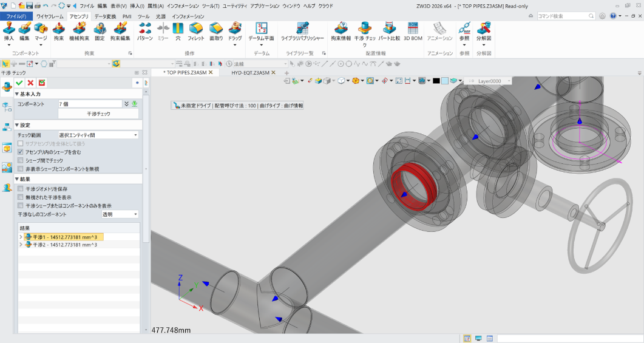Open the データ変換 ribbon tab
Image resolution: width=644 pixels, height=343 pixels.
click(x=105, y=16)
